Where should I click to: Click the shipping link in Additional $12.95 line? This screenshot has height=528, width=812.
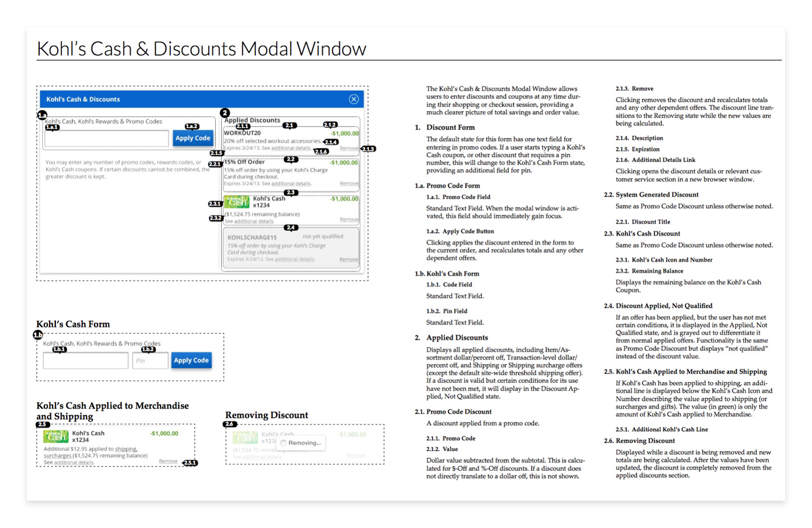[x=125, y=449]
